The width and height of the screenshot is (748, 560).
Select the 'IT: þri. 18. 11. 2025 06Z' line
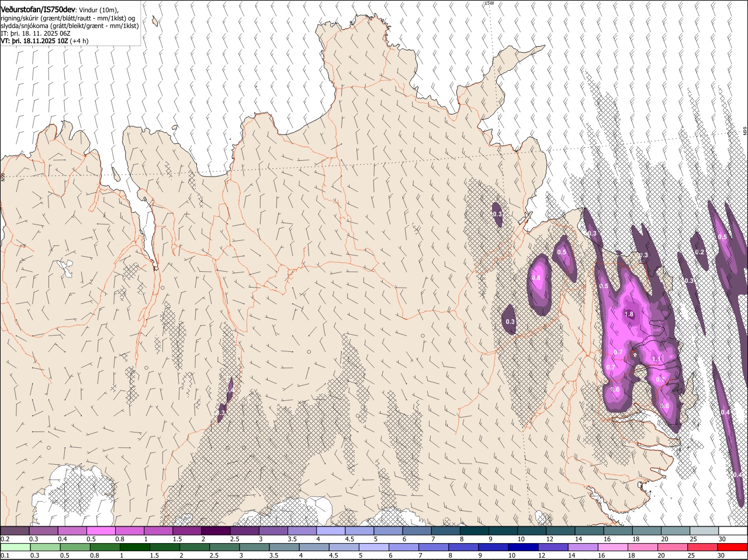[x=36, y=33]
